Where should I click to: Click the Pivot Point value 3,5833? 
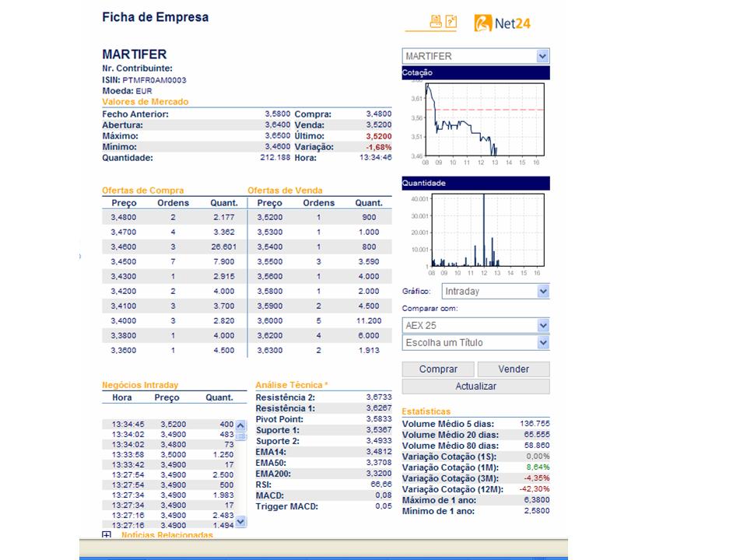tap(379, 419)
